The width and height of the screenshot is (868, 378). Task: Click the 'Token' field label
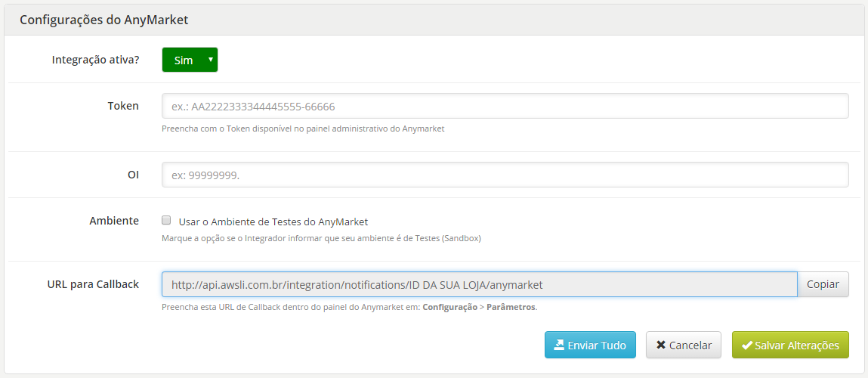click(123, 105)
